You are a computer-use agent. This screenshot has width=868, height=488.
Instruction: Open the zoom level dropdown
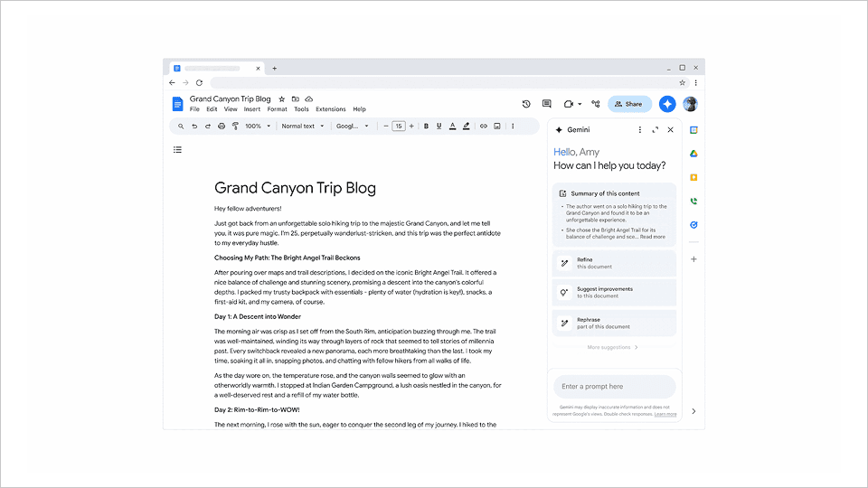tap(258, 127)
